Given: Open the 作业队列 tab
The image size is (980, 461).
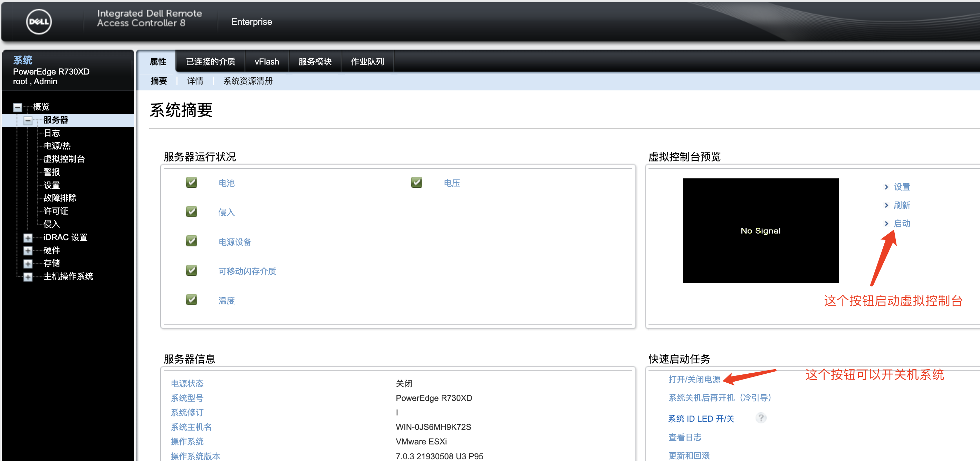Looking at the screenshot, I should pyautogui.click(x=367, y=61).
